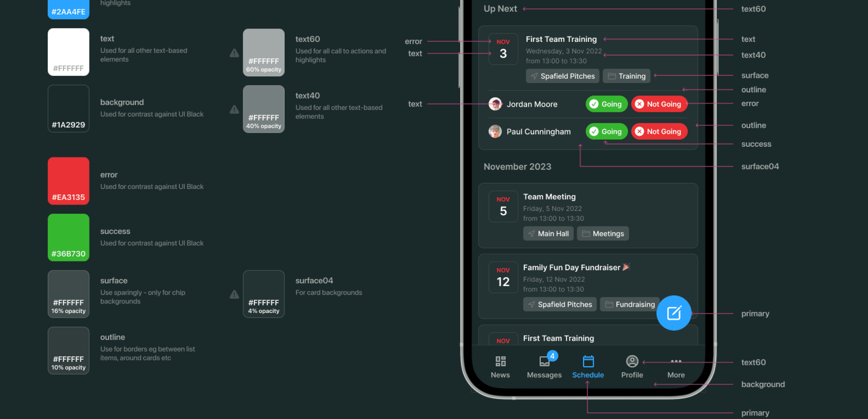
Task: Mark Jordan Moore as Going
Action: tap(606, 104)
